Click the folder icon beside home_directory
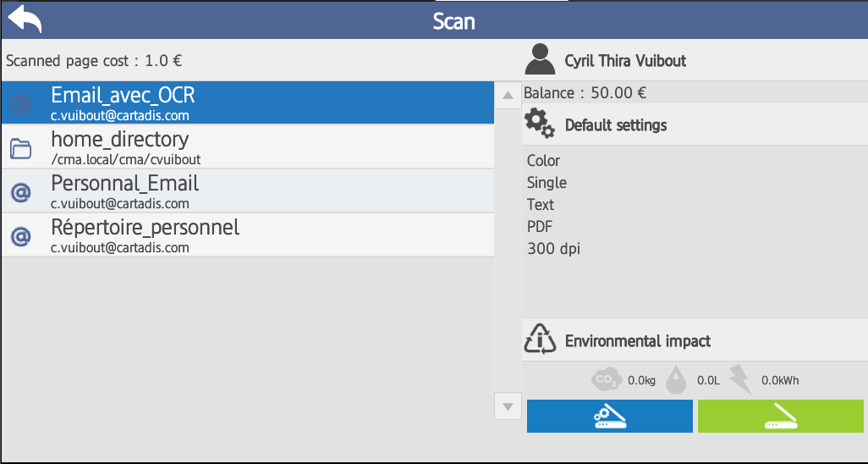 (x=20, y=149)
